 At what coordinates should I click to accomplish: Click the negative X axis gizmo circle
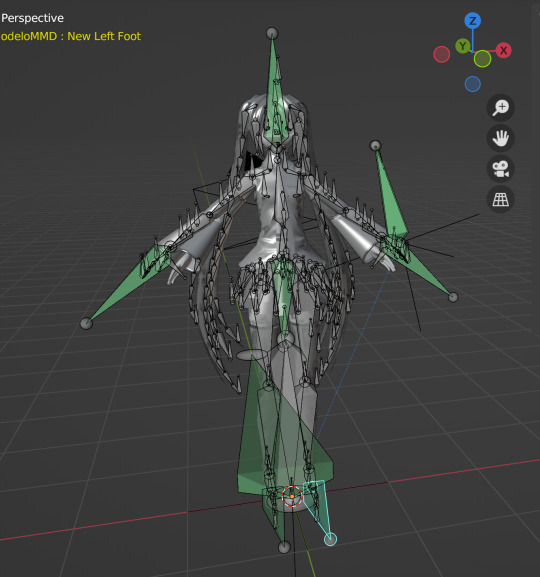[x=442, y=54]
